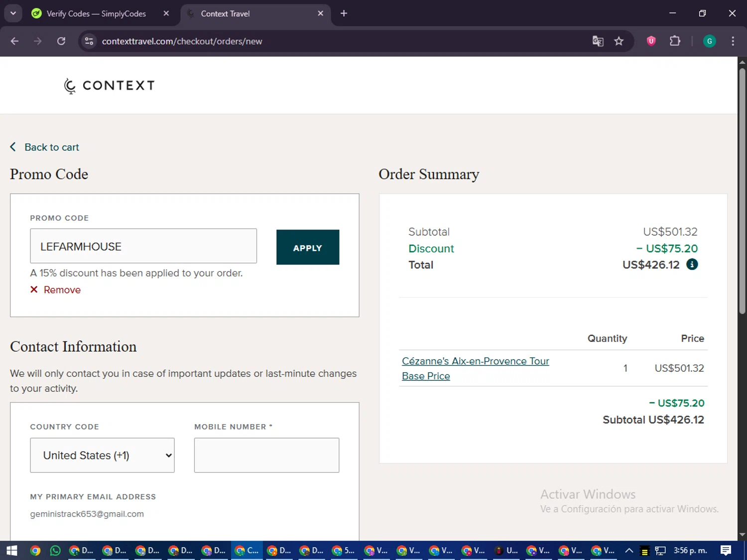747x560 pixels.
Task: Click the U... taskbar item
Action: coord(506,550)
